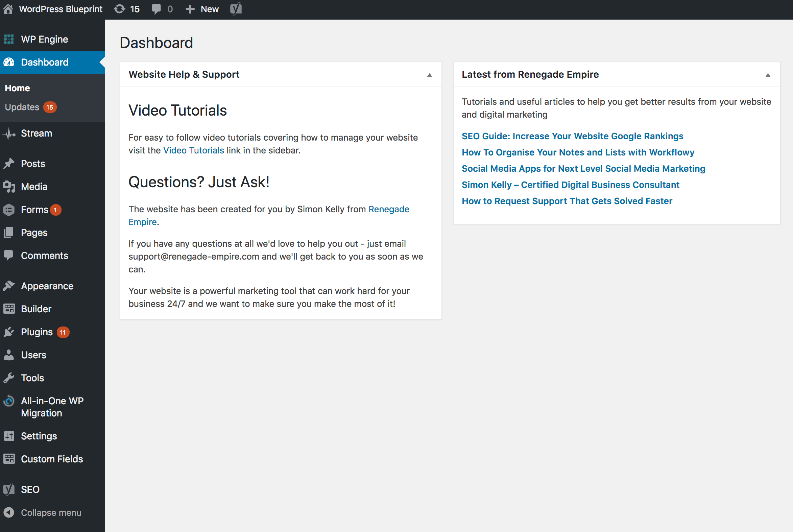Click the comments bubble icon in admin bar
This screenshot has width=793, height=532.
[156, 9]
